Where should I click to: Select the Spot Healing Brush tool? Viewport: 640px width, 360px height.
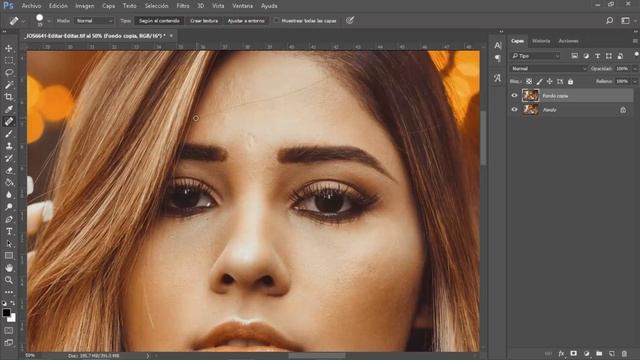click(9, 121)
